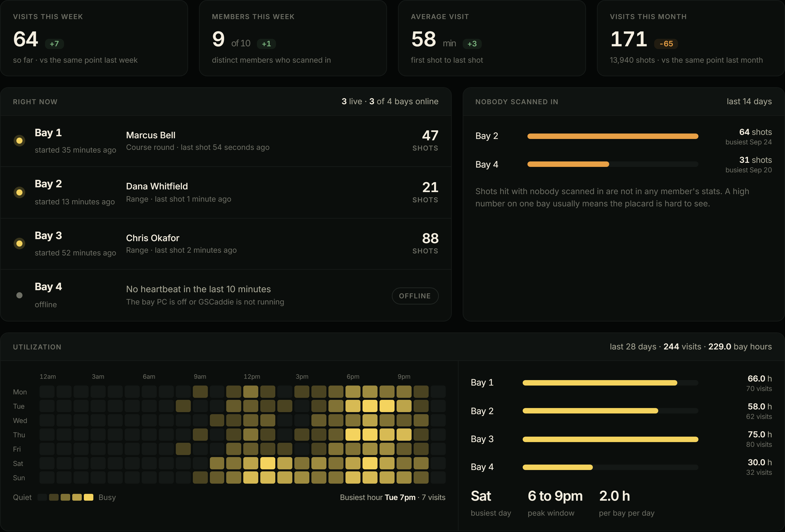Click the 21 shots count
This screenshot has width=785, height=532.
coord(430,187)
